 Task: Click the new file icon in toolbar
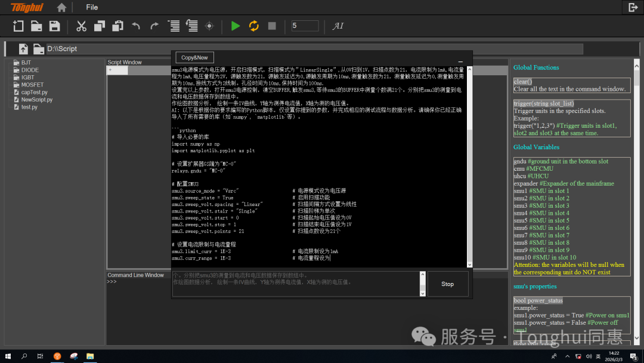click(x=18, y=26)
